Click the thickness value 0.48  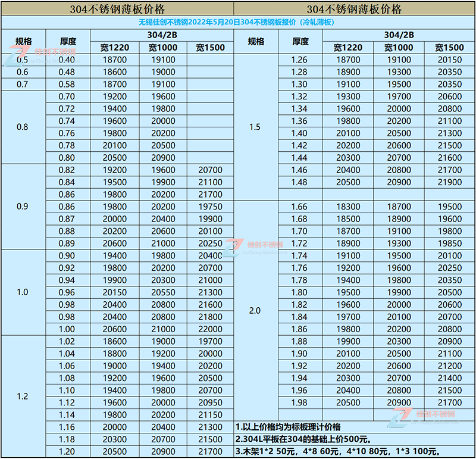coord(67,72)
